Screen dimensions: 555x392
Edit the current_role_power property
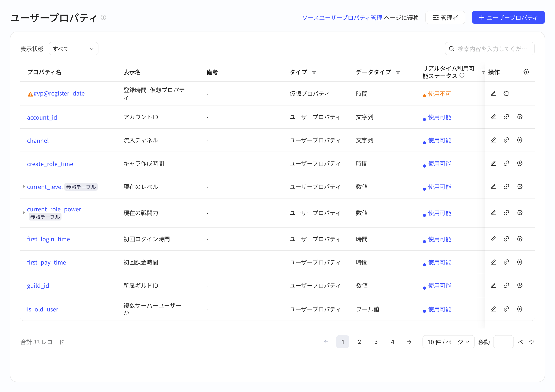click(493, 213)
